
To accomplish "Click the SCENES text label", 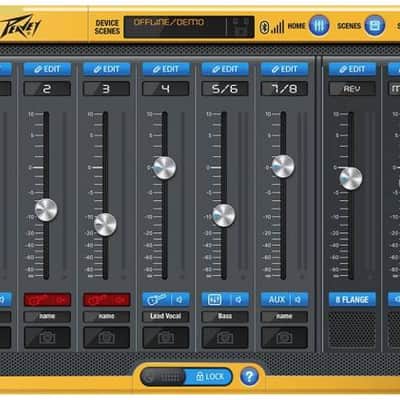I will (349, 26).
